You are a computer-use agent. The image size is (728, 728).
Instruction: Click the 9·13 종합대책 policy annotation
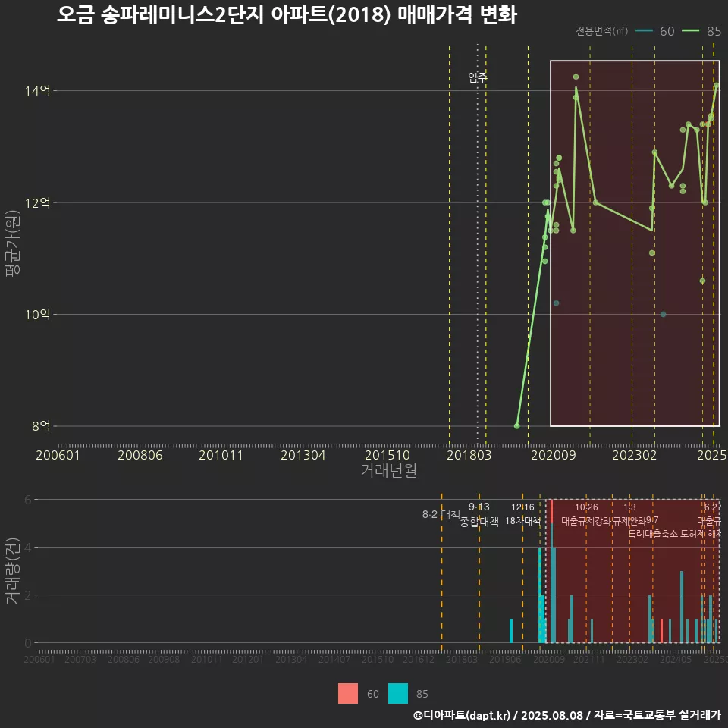tap(479, 514)
